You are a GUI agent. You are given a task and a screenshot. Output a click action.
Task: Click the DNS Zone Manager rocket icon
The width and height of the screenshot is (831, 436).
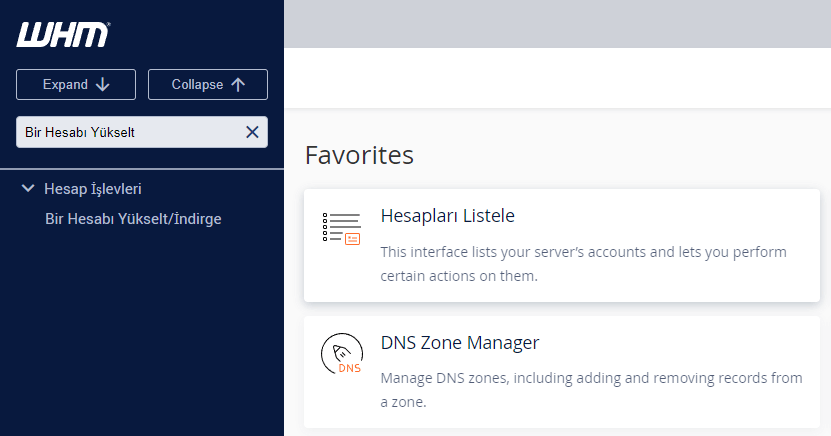341,355
